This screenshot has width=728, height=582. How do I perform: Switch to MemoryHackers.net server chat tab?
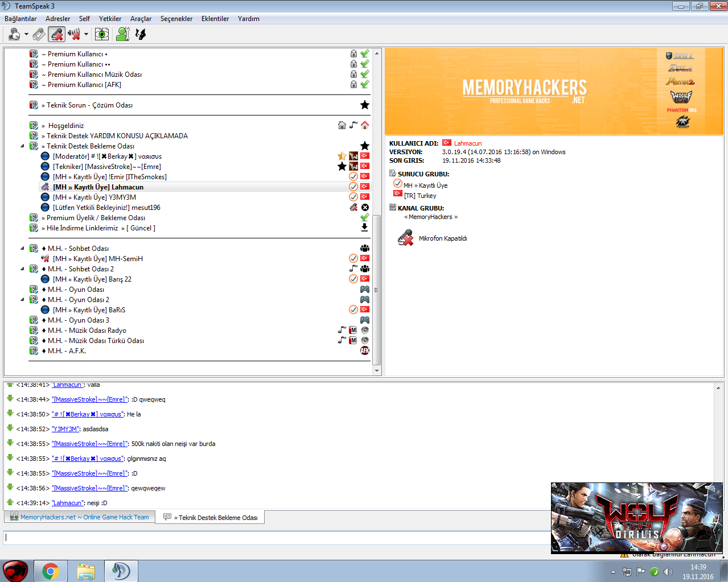click(80, 517)
